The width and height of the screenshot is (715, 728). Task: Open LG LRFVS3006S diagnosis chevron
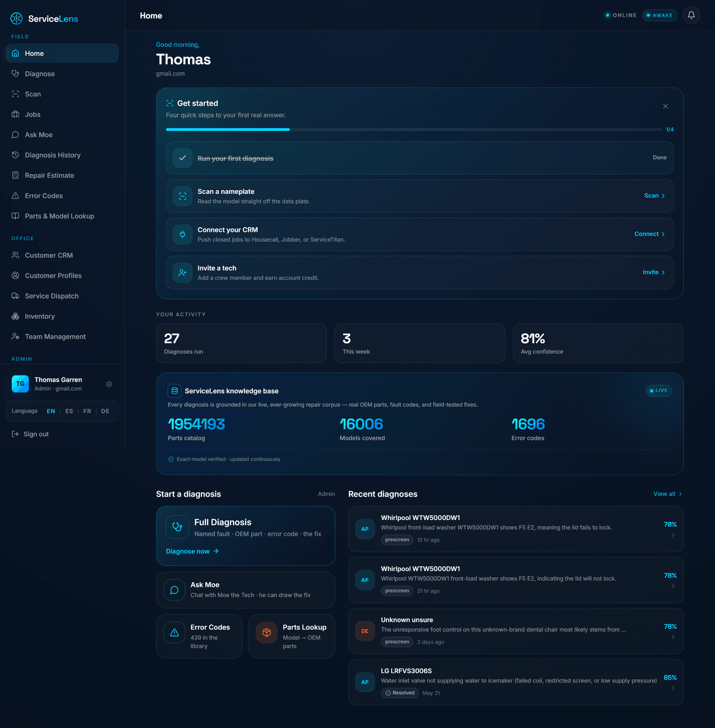point(673,688)
